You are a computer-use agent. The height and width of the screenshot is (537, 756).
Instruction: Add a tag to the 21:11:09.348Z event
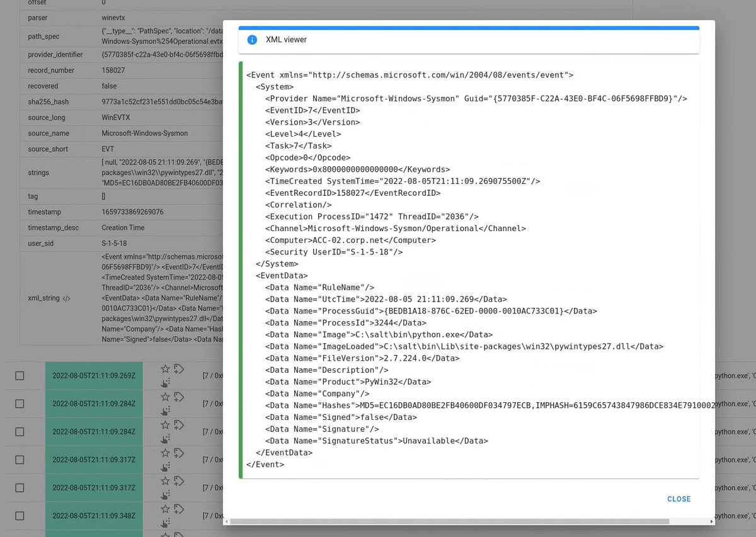coord(178,509)
